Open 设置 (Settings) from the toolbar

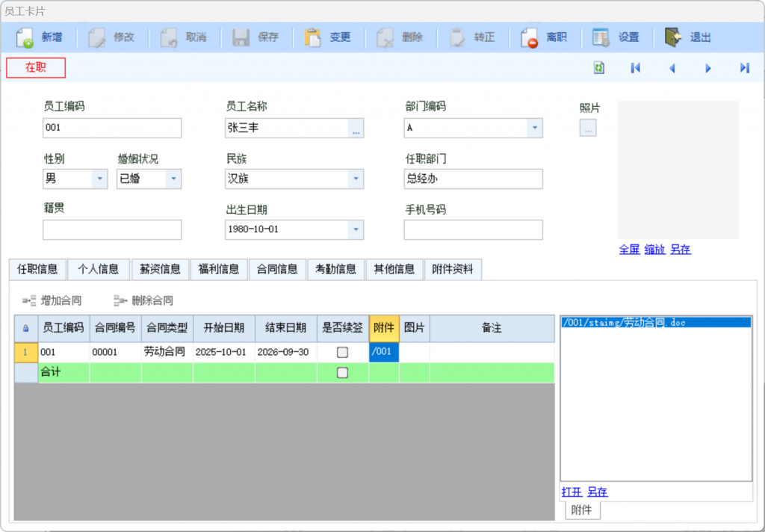(x=601, y=37)
